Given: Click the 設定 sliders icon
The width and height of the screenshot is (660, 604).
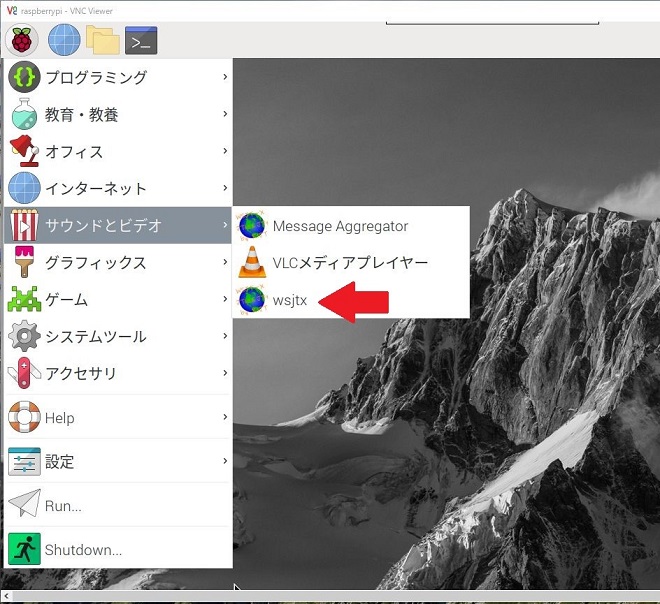Looking at the screenshot, I should [x=24, y=461].
